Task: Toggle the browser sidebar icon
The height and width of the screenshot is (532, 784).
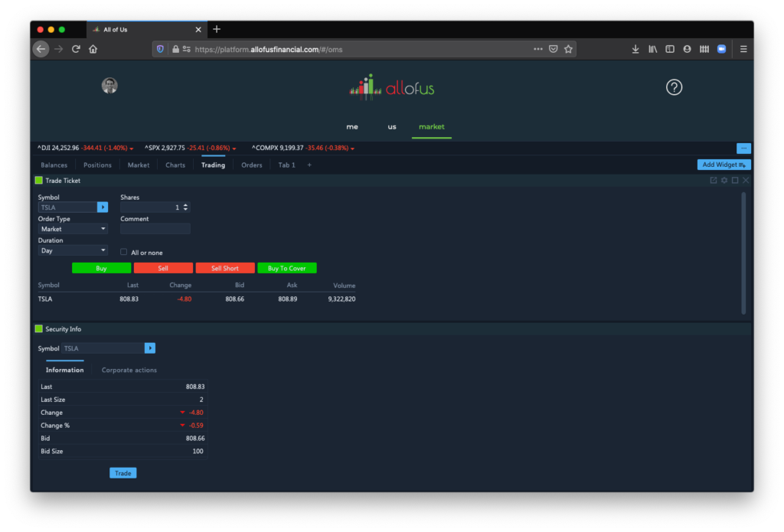Action: [x=670, y=49]
